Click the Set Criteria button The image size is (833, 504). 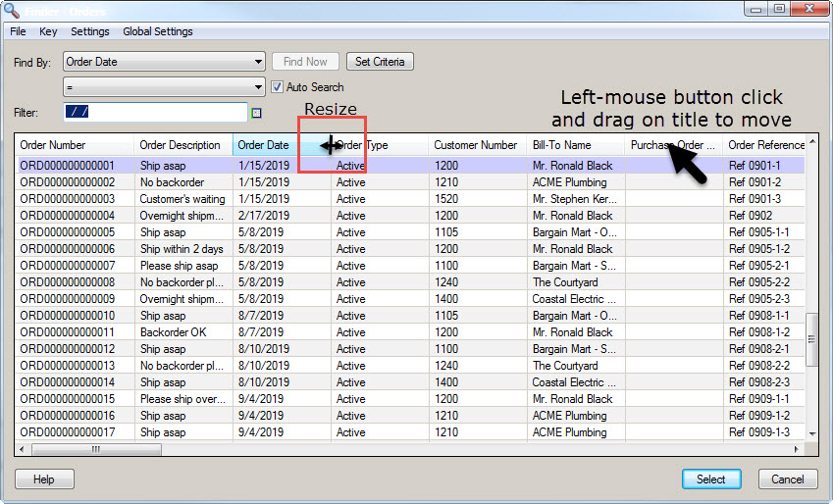pyautogui.click(x=380, y=62)
